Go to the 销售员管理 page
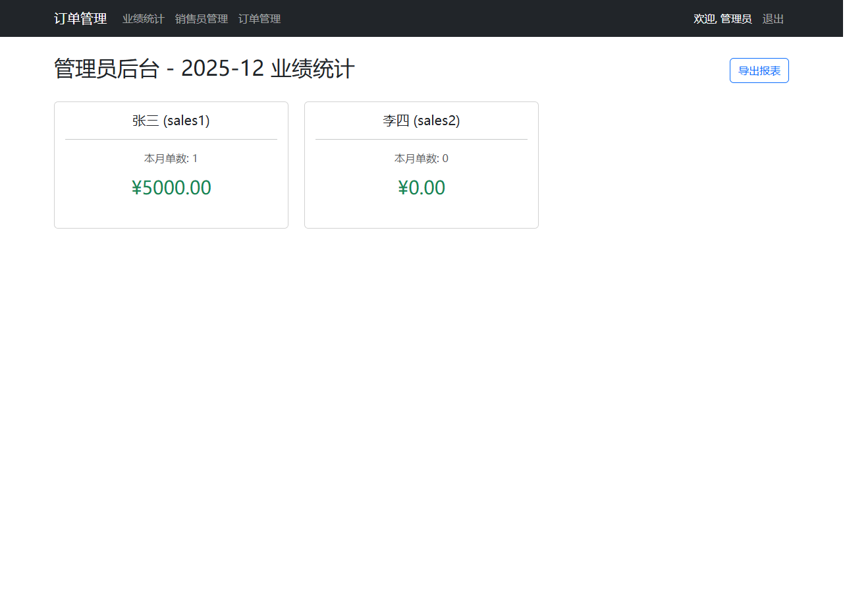 click(x=201, y=19)
